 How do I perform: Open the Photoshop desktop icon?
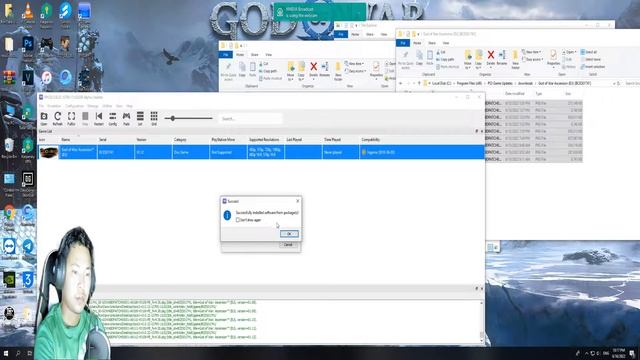click(28, 46)
